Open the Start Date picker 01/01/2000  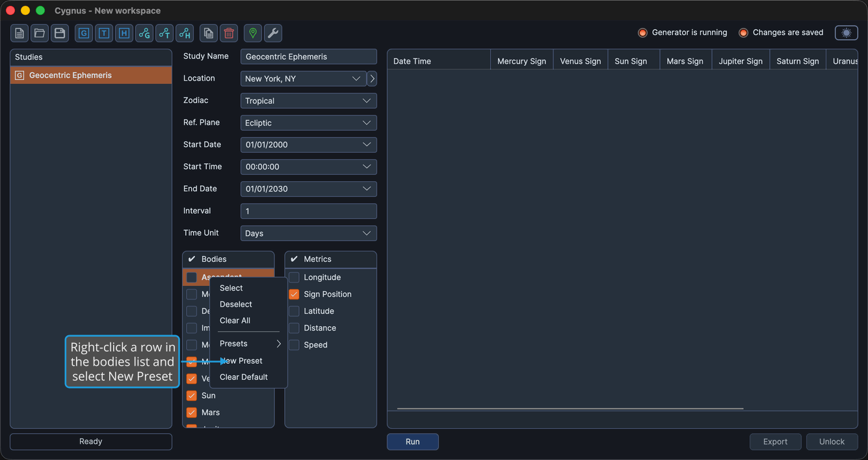pyautogui.click(x=309, y=145)
